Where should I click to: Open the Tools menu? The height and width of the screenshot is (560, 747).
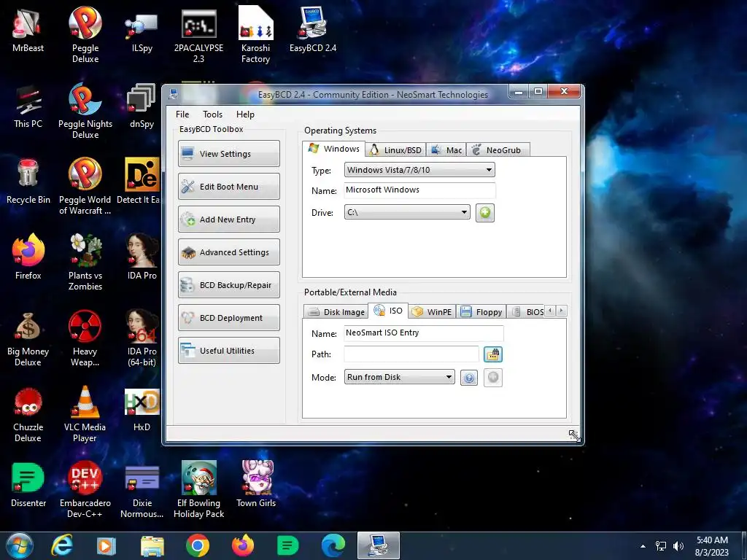212,114
